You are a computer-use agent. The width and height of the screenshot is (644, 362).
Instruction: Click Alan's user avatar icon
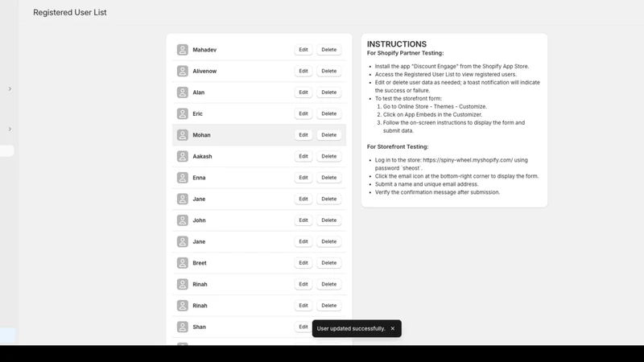[x=183, y=93]
